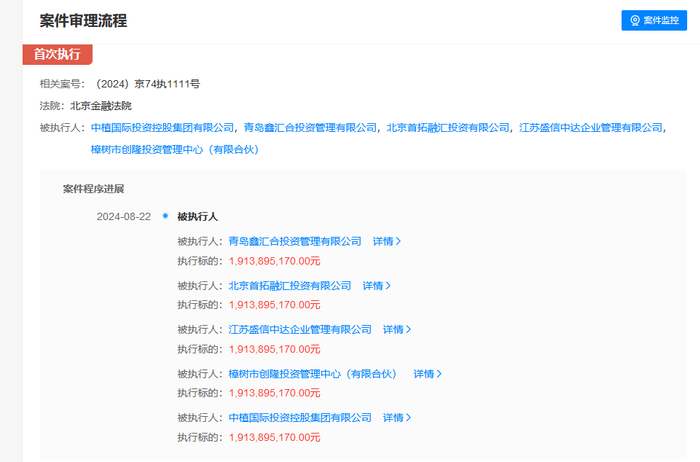Open 中植国际投资控股集团有限公司 link in header
This screenshot has height=462, width=700.
click(162, 128)
